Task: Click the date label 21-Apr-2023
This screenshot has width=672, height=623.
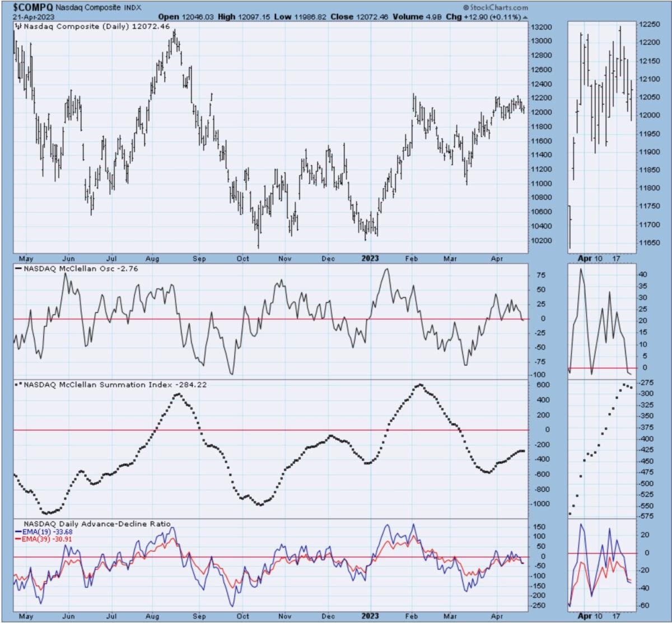Action: click(x=32, y=16)
